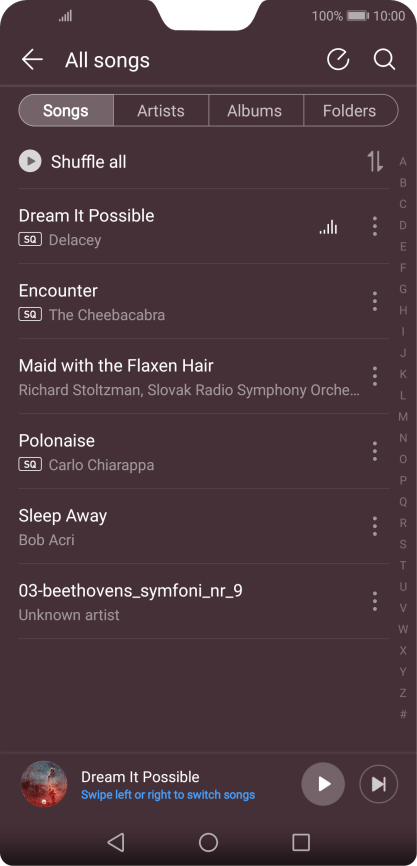Play the song Sleep Away
The height and width of the screenshot is (866, 417).
point(189,526)
